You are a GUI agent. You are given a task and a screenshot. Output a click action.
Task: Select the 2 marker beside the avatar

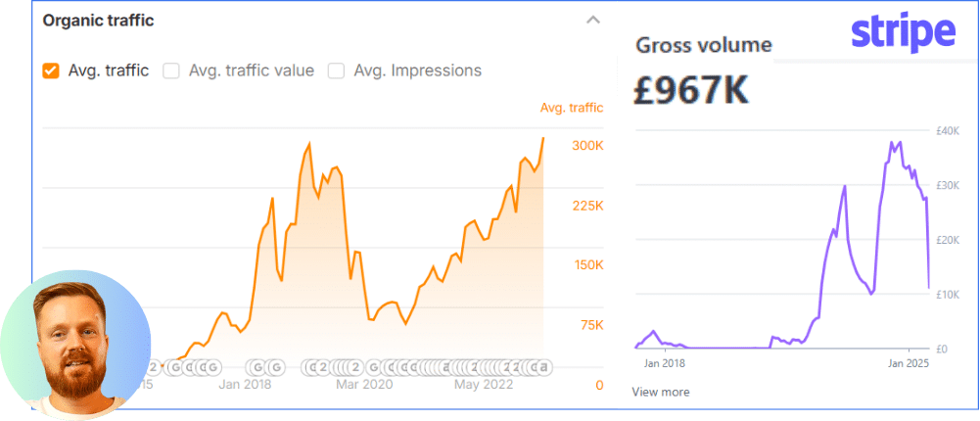(154, 368)
